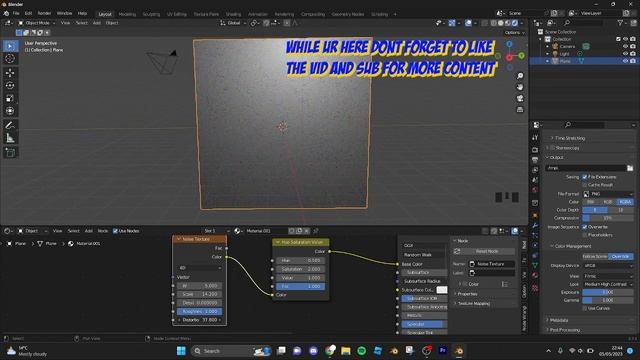Open the Tool properties tab icon
640x360 pixels.
[x=535, y=138]
